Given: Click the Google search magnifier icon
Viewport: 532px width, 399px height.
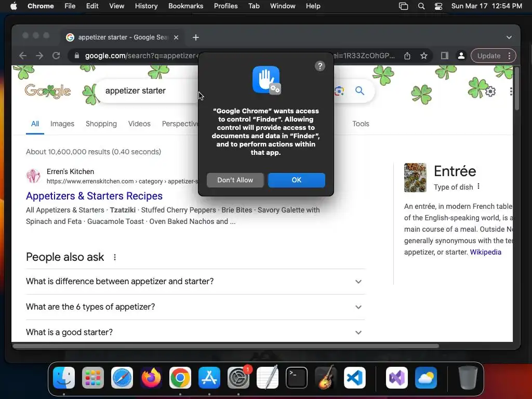Looking at the screenshot, I should 360,90.
